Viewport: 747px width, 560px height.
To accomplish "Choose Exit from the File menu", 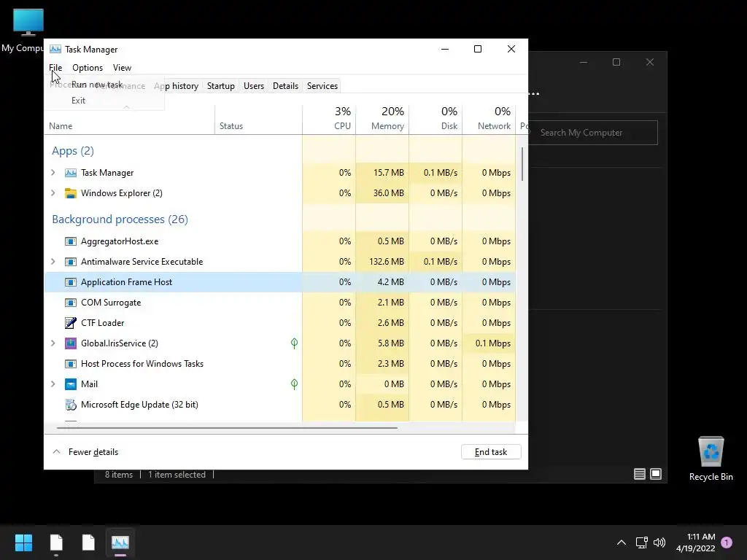I will coord(79,101).
